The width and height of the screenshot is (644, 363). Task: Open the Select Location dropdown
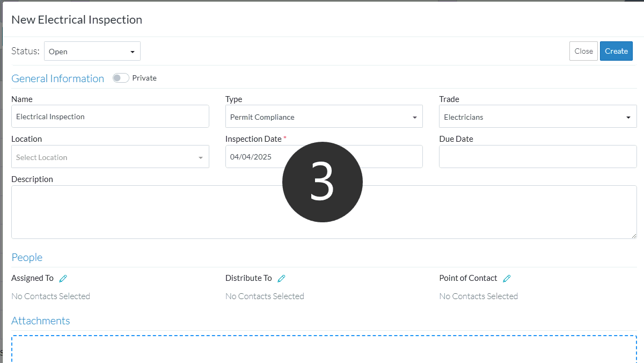pyautogui.click(x=110, y=157)
